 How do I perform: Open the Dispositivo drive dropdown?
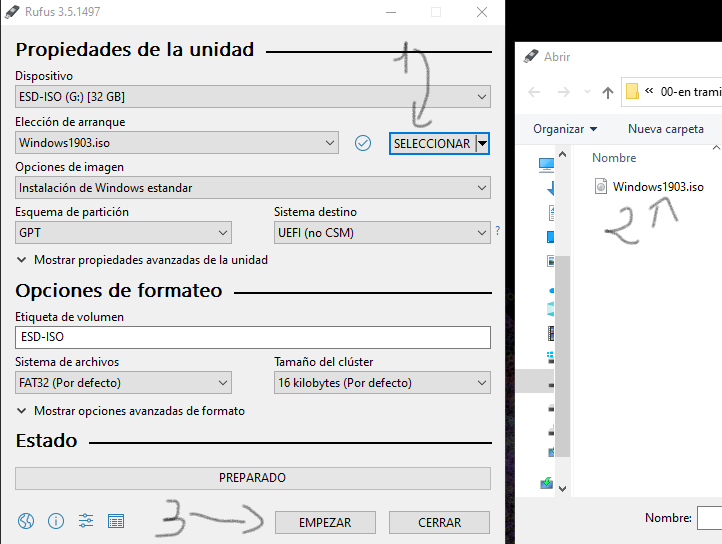253,97
